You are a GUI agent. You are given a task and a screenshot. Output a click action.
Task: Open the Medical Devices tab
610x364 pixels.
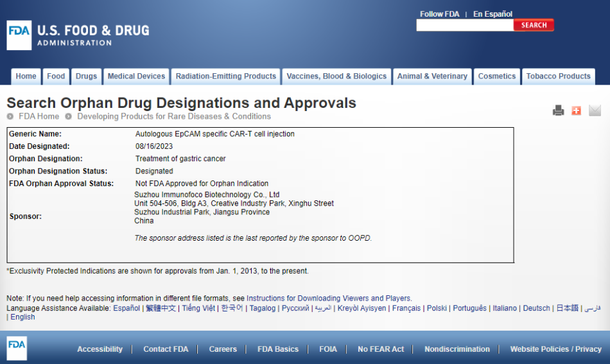[x=137, y=76]
